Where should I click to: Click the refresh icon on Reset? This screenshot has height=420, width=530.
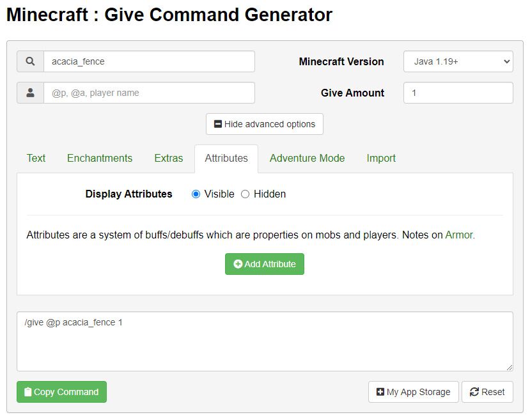click(474, 392)
